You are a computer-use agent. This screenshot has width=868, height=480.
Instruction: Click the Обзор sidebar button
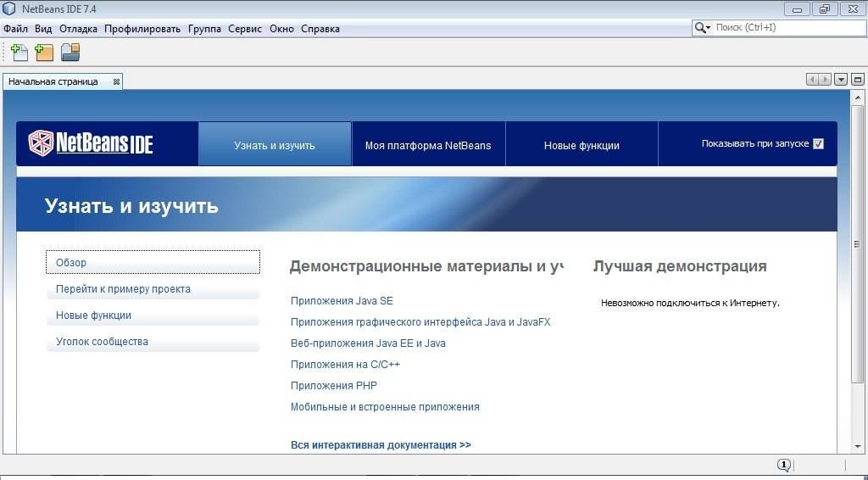click(x=153, y=262)
